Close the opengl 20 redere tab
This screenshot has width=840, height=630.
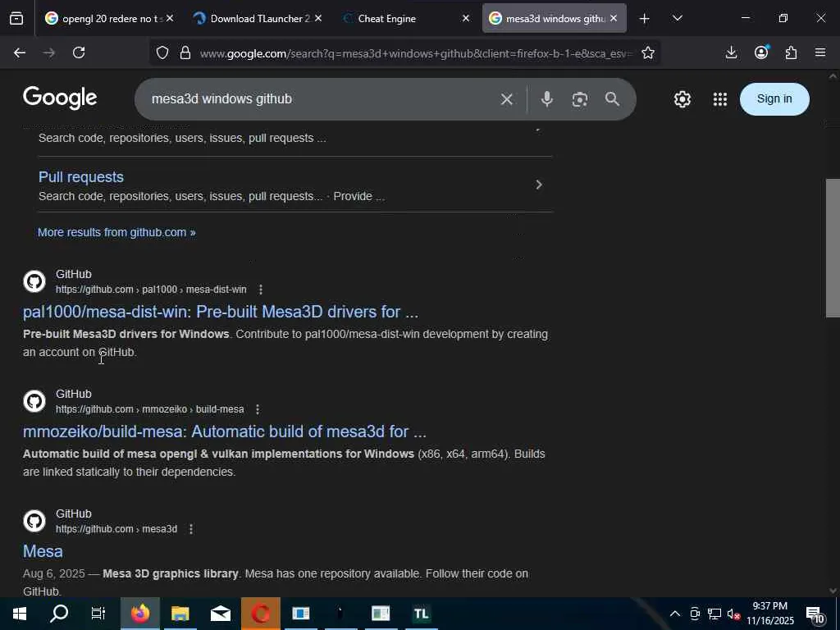pyautogui.click(x=170, y=18)
